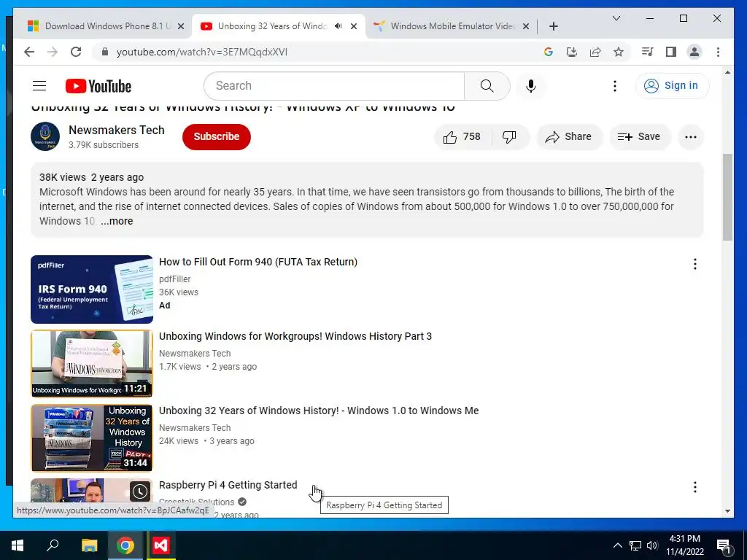Open How to Fill Out Form 940 title

tap(258, 262)
